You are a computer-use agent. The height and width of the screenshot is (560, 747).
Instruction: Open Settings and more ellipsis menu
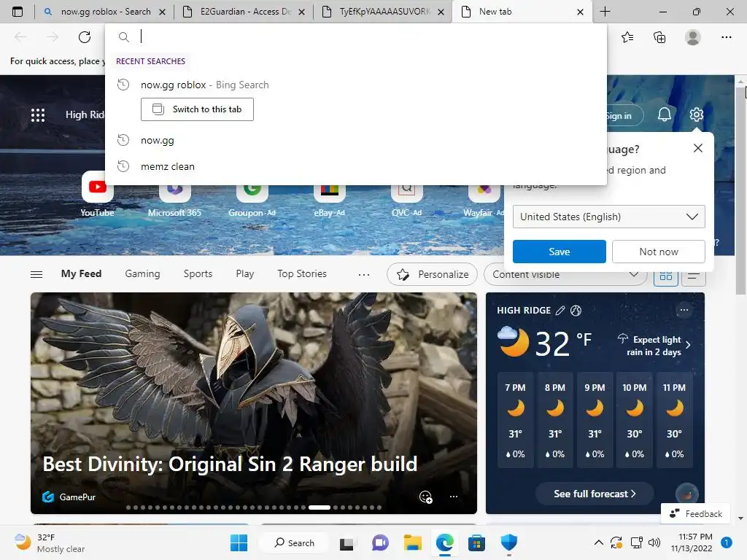726,37
